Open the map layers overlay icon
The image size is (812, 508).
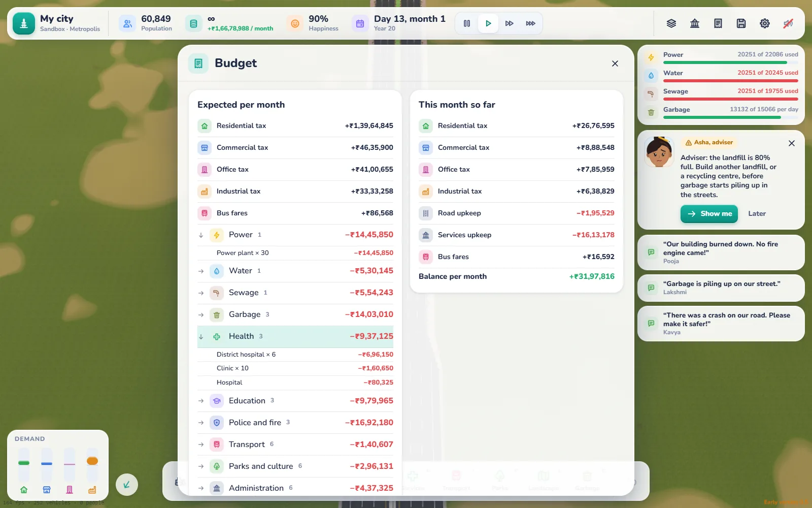click(671, 23)
